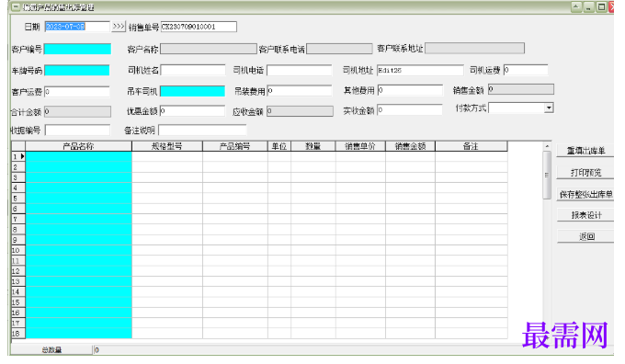The image size is (625, 364).
Task: Click the 日期 date input field
Action: point(77,27)
